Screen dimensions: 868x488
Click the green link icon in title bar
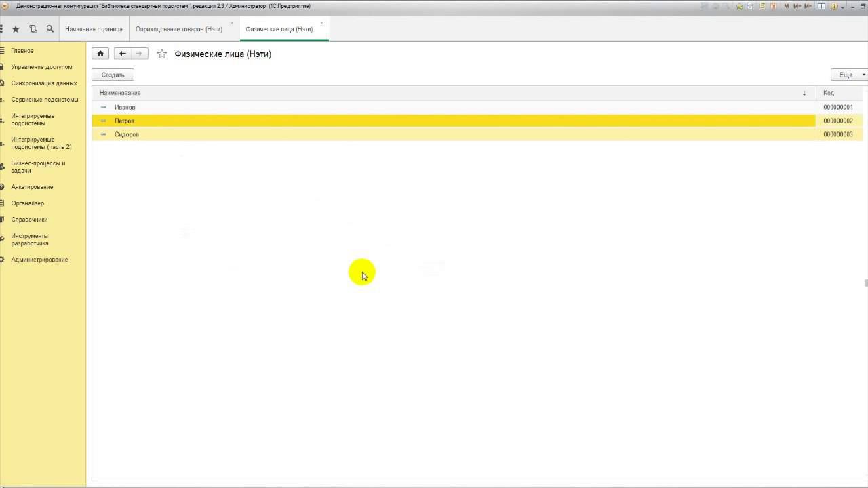(x=740, y=6)
